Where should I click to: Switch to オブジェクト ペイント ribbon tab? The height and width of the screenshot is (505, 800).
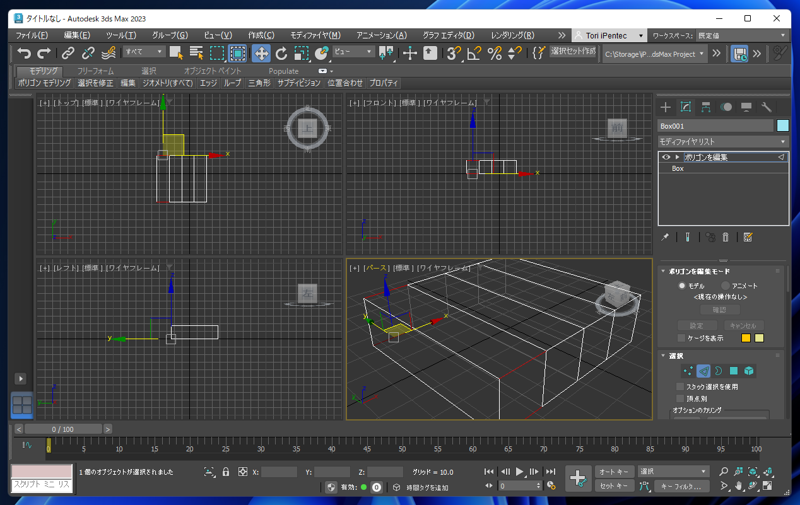tap(212, 71)
